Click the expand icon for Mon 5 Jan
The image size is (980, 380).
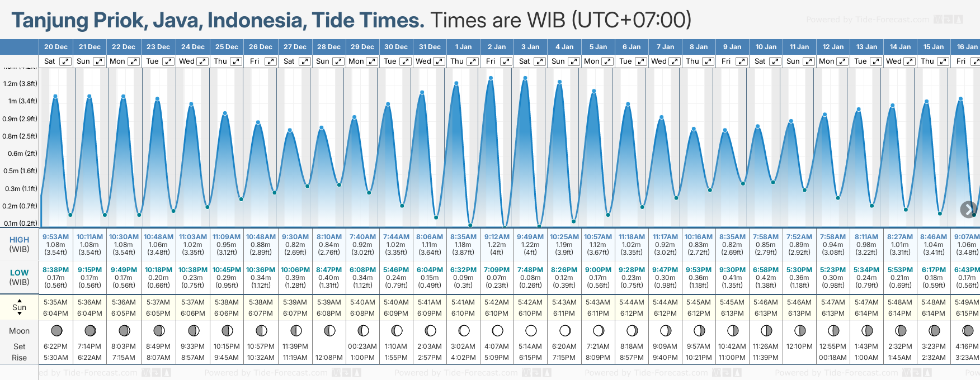pos(607,61)
